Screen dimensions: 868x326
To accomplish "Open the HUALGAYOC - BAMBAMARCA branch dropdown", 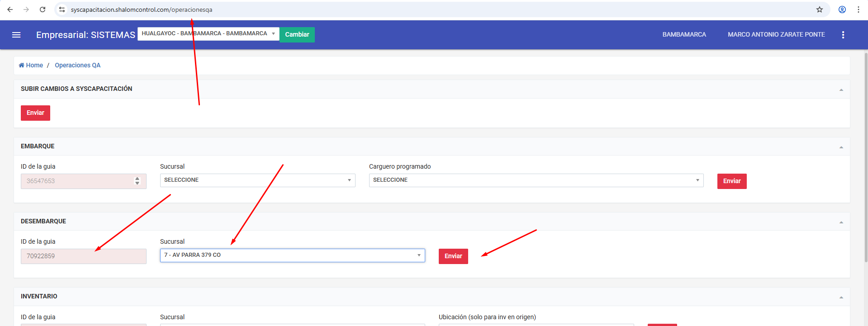I will point(208,34).
